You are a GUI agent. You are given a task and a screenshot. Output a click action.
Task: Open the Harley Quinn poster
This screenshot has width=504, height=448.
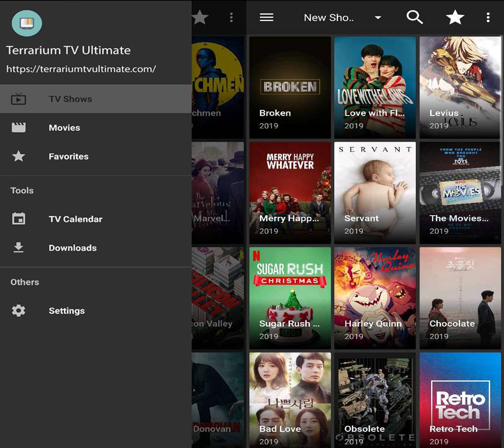375,298
